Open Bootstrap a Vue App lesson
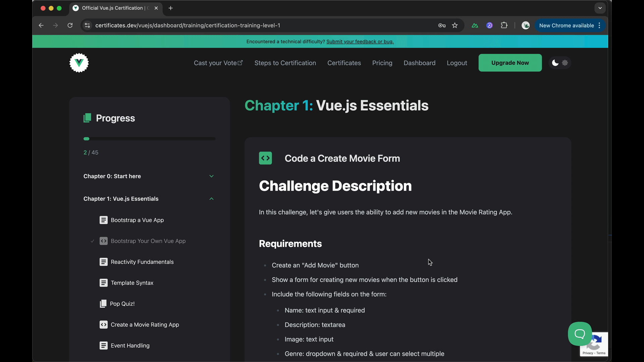The height and width of the screenshot is (362, 644). [x=137, y=220]
